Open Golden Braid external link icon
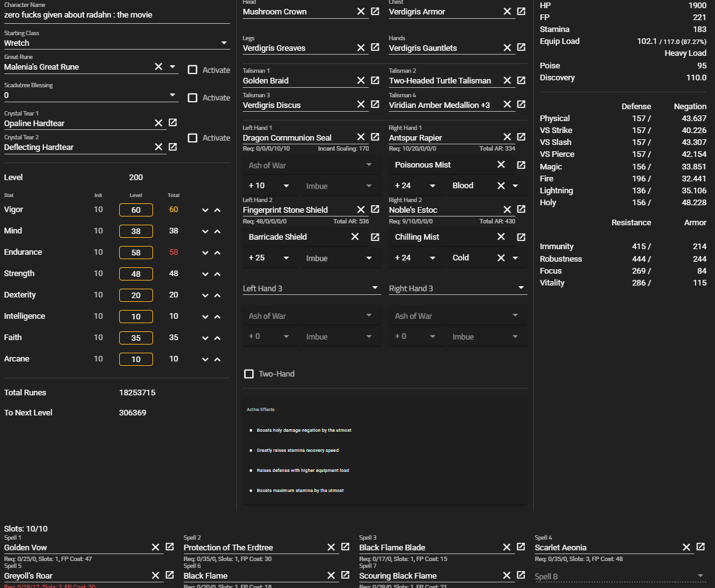The image size is (715, 588). pos(375,80)
